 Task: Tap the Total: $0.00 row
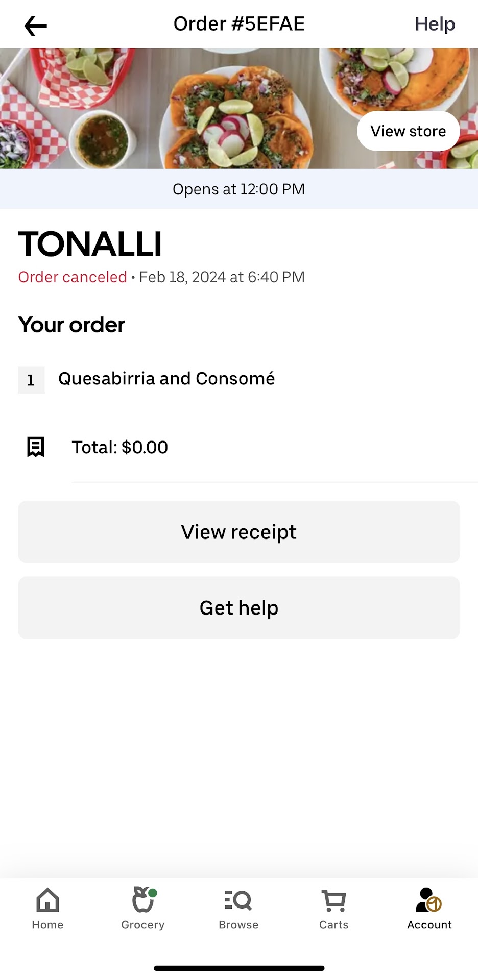[x=120, y=448]
